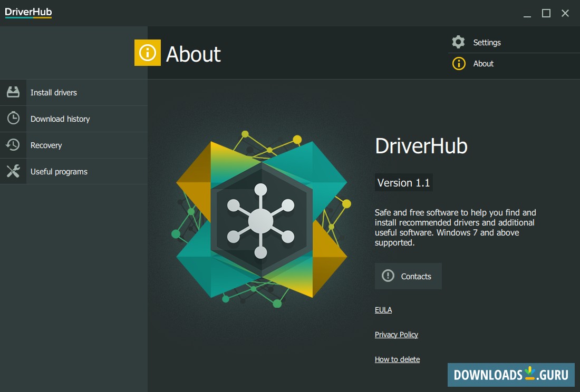Click the About page title text
580x392 pixels.
[x=193, y=54]
